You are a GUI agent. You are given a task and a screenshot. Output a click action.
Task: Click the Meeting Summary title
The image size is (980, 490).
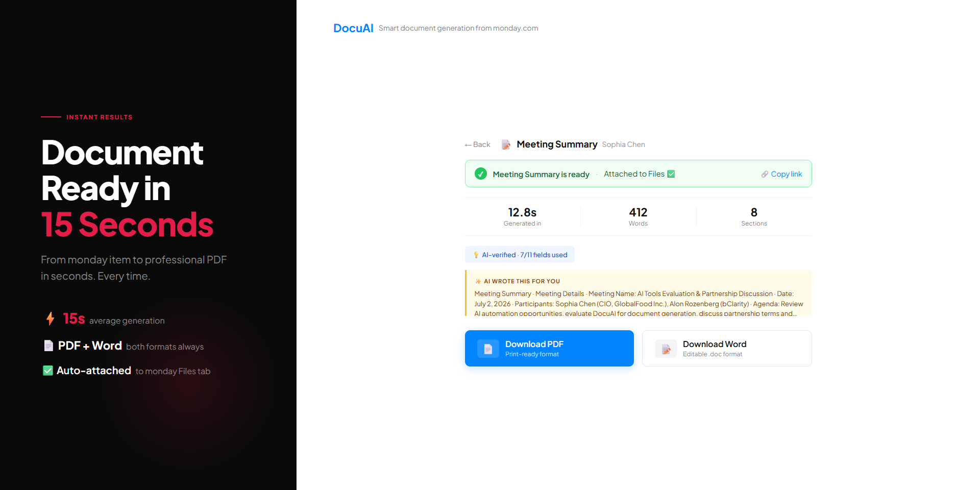(x=557, y=144)
